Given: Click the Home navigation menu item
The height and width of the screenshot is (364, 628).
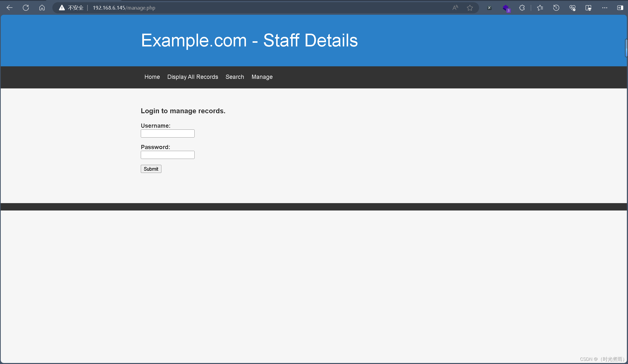Looking at the screenshot, I should pos(152,77).
